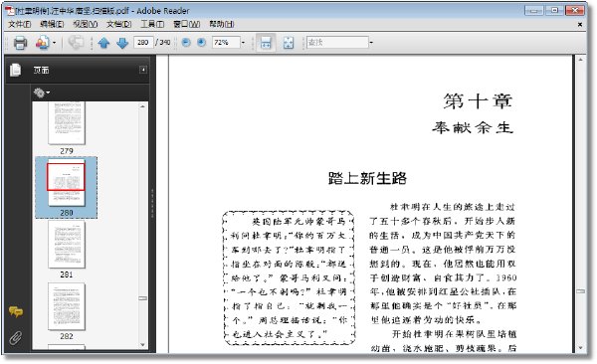
Task: Click the page number input field
Action: pyautogui.click(x=143, y=42)
